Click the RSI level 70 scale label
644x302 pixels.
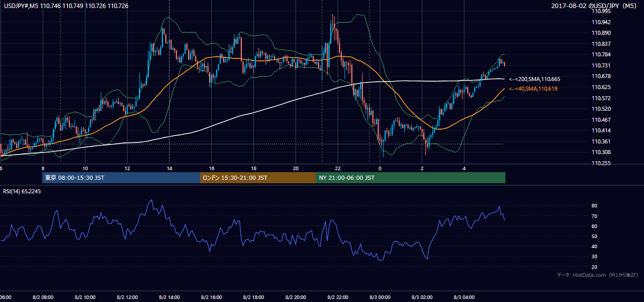coord(595,216)
